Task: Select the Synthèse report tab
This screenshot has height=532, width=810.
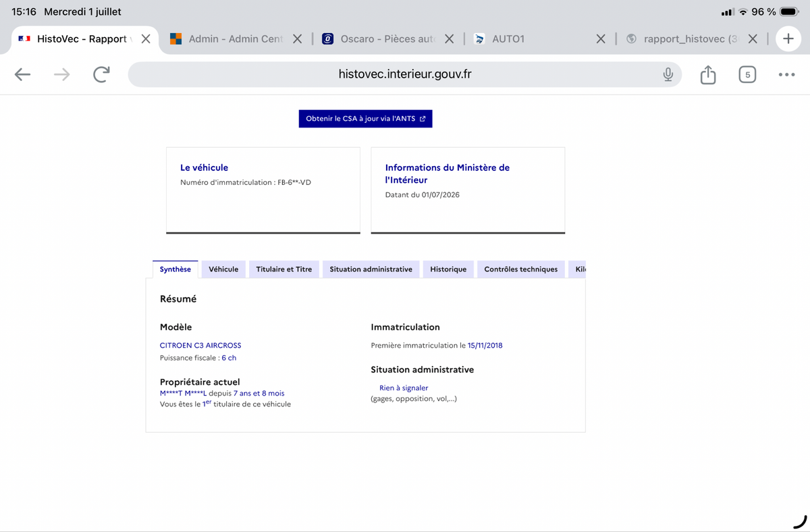Action: pos(175,269)
